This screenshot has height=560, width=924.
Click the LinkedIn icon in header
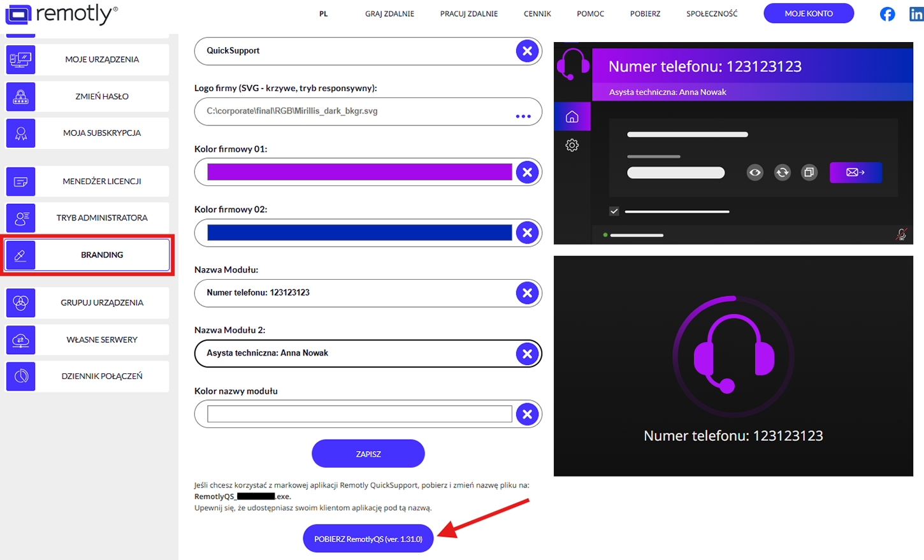click(x=916, y=14)
